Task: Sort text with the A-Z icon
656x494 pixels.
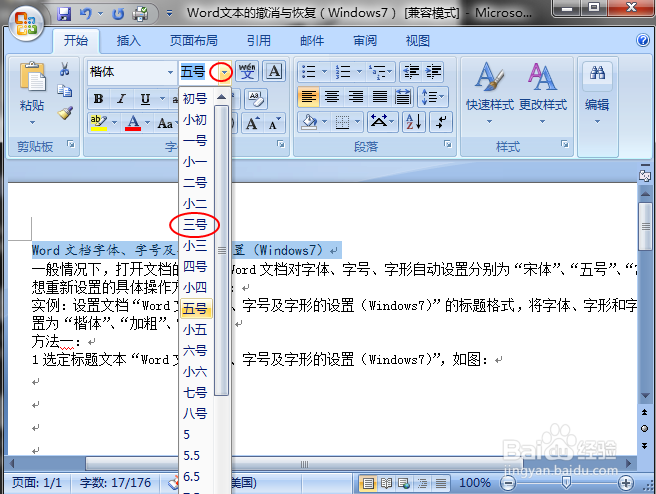Action: [x=414, y=122]
